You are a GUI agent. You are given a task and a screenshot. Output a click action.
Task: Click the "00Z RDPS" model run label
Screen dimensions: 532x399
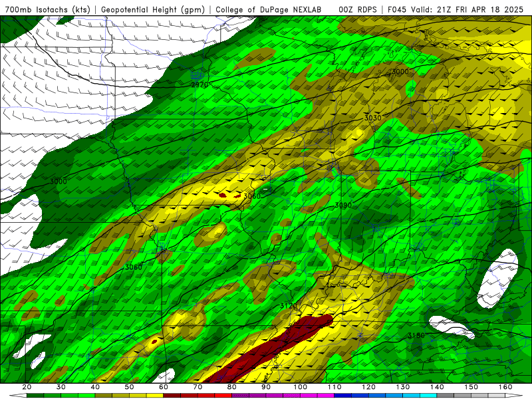(x=358, y=9)
